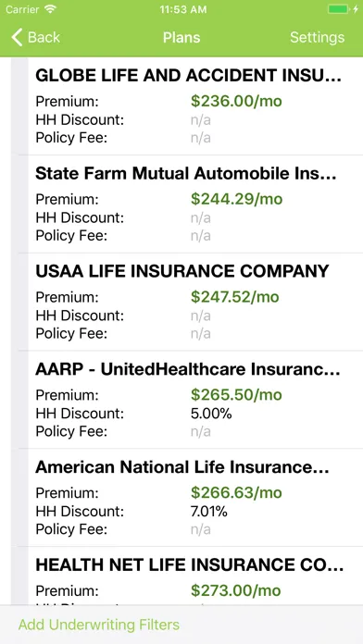The width and height of the screenshot is (363, 644).
Task: Tap the battery indicator icon
Action: (339, 9)
